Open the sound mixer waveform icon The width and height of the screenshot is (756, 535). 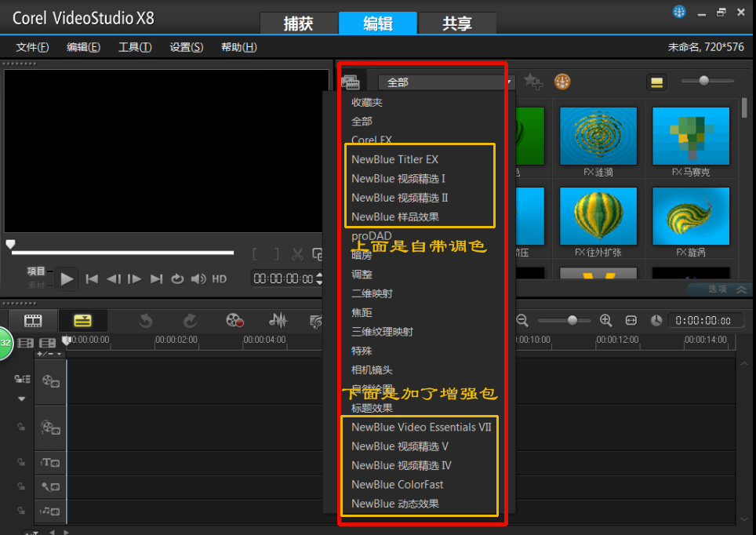[278, 321]
